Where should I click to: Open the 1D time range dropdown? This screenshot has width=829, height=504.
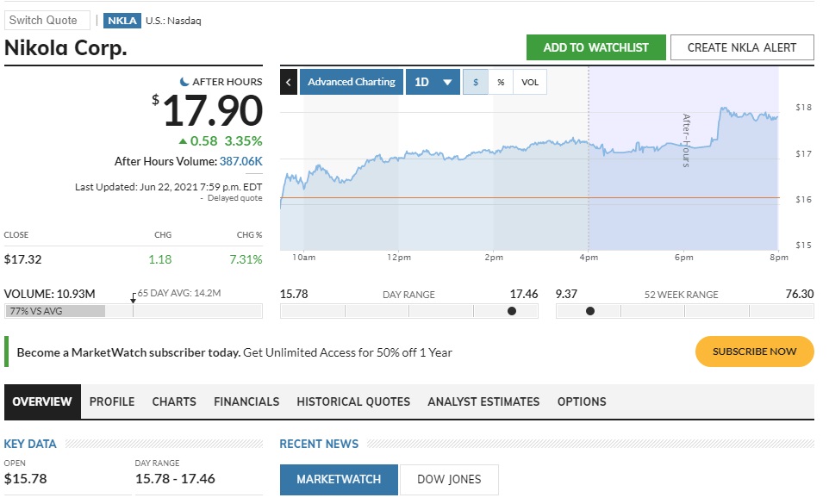click(433, 82)
